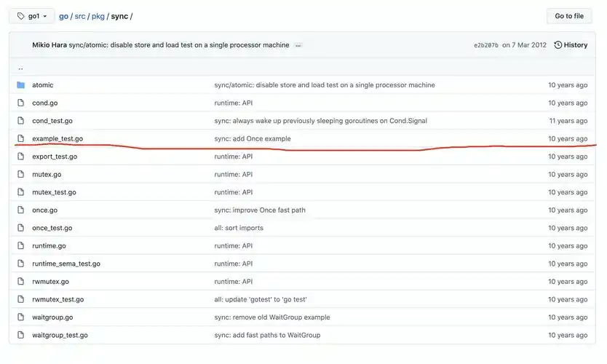The height and width of the screenshot is (364, 607).
Task: Click the Mikio Hara author name
Action: (49, 45)
